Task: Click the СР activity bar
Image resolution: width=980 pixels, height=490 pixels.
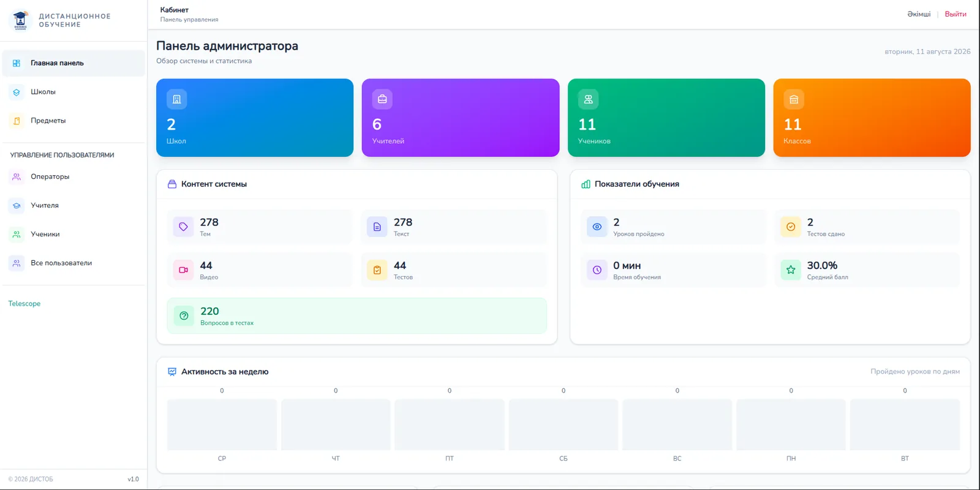Action: pyautogui.click(x=222, y=424)
